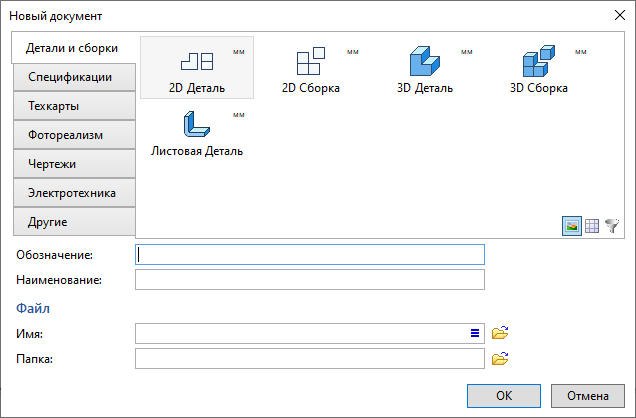Click inside the Наименование text field

click(x=309, y=279)
